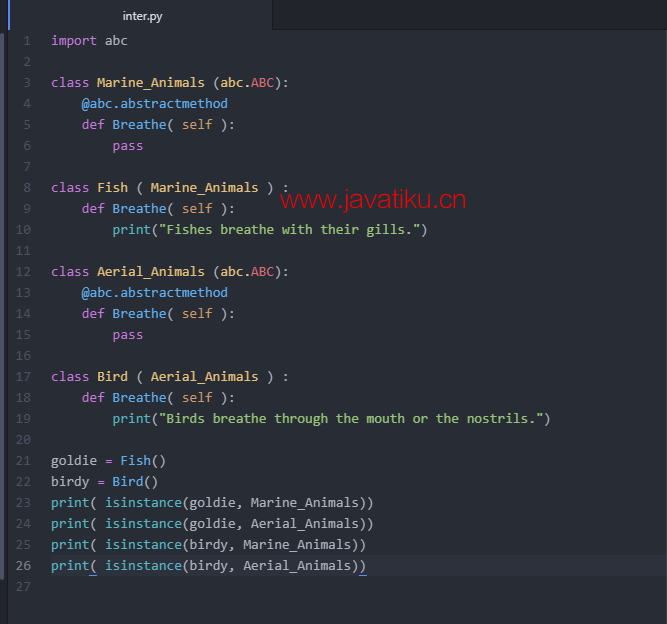Click 'class Fish ( Marine_Animals ) :' line

click(170, 188)
